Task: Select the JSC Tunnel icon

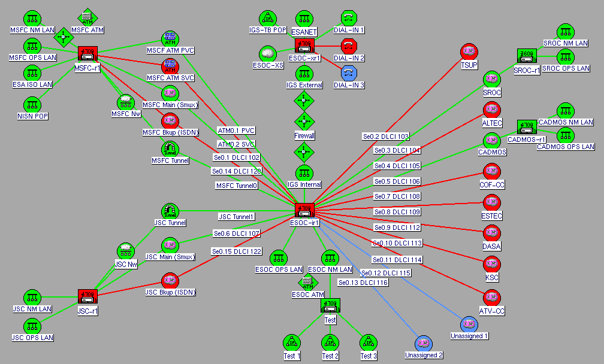Action: pyautogui.click(x=170, y=211)
